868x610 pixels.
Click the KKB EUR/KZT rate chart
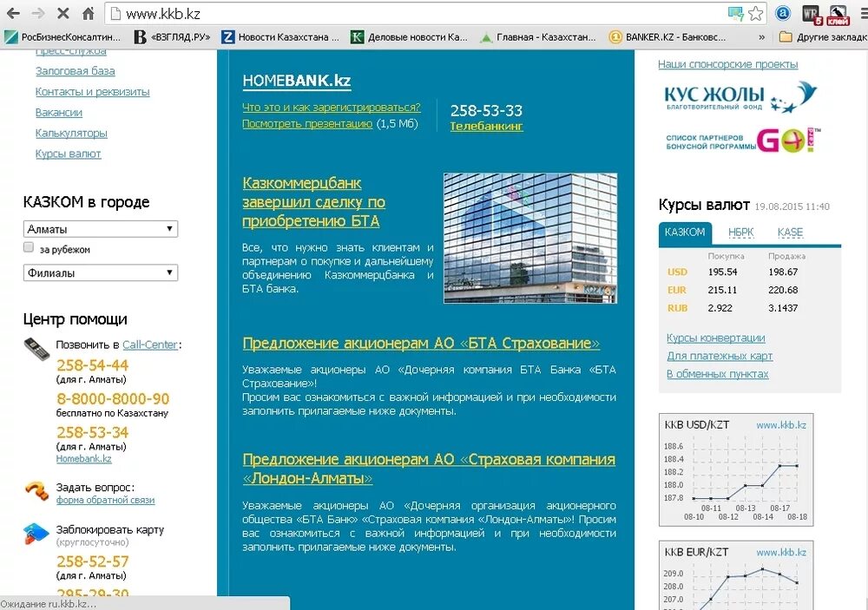(736, 575)
